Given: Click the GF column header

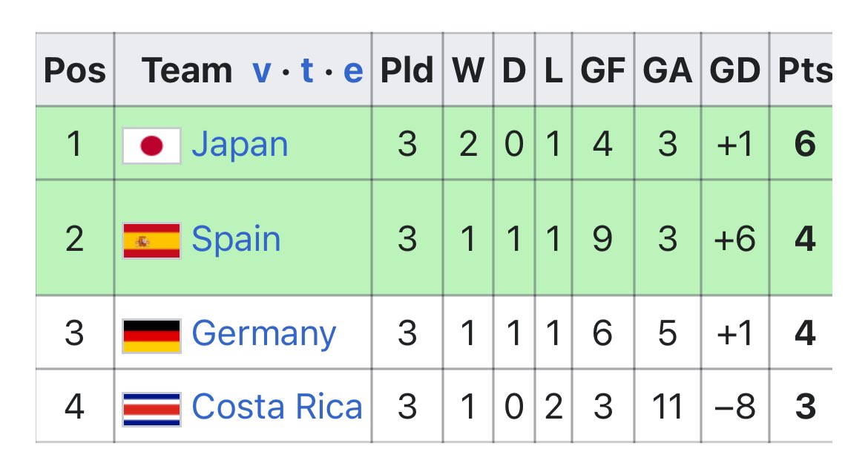Looking at the screenshot, I should tap(603, 71).
